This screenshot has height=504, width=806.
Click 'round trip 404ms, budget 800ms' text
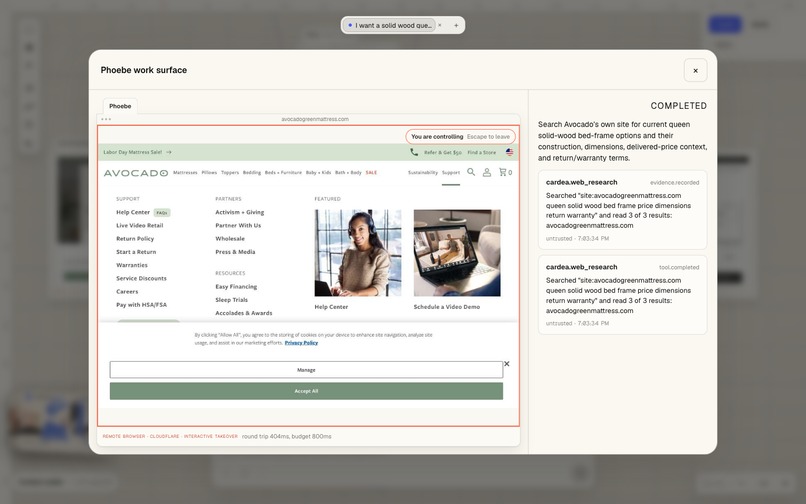pos(287,437)
